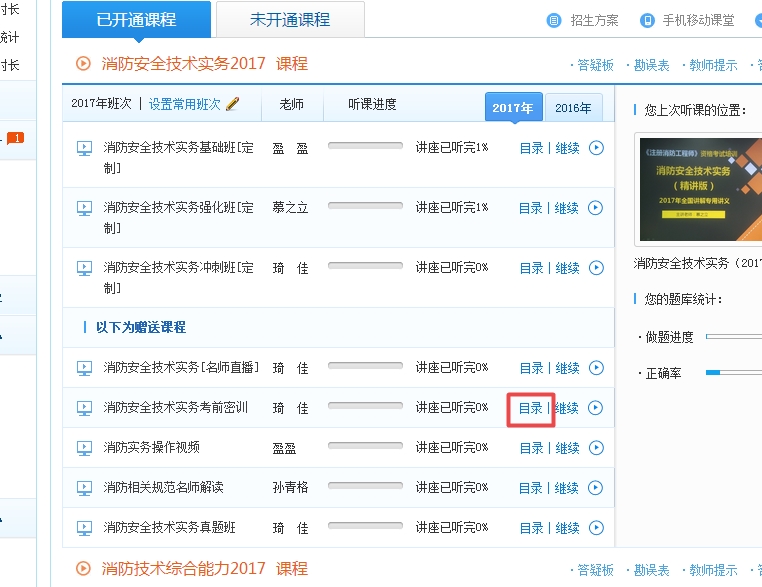
Task: Click progress bar of 消防实务操作视频
Action: (365, 446)
